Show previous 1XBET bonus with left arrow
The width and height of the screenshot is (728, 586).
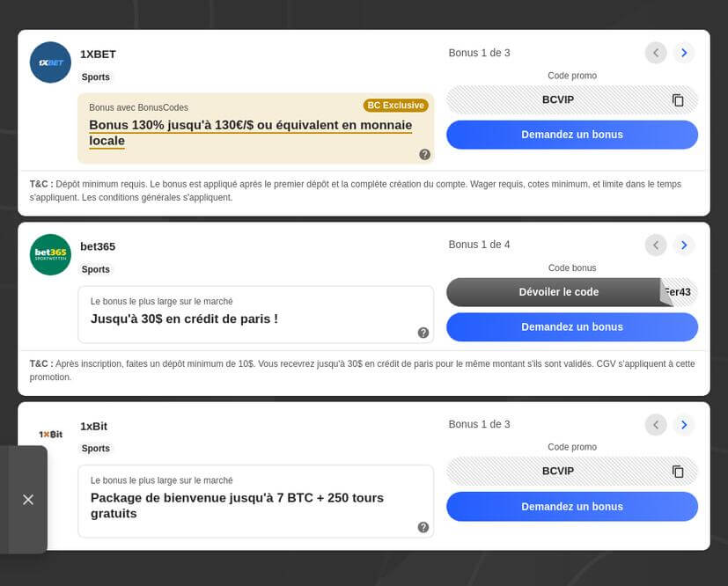pos(656,53)
